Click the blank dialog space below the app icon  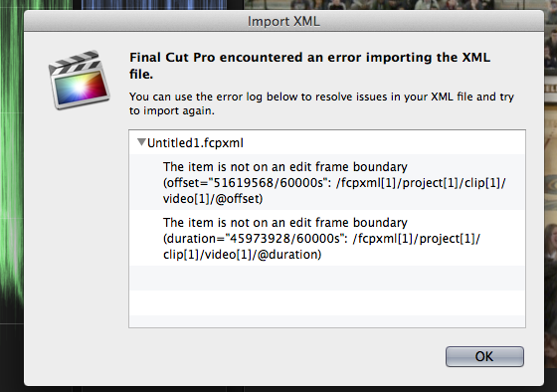pyautogui.click(x=77, y=231)
